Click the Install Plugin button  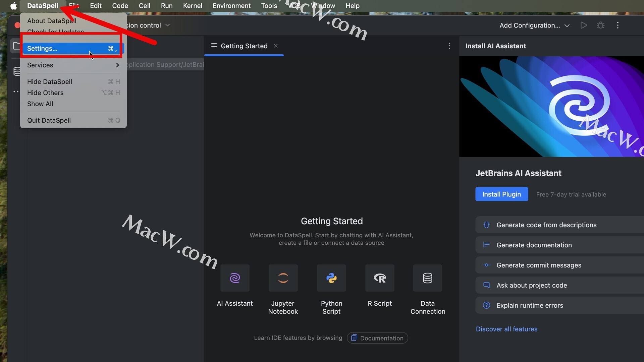(501, 194)
